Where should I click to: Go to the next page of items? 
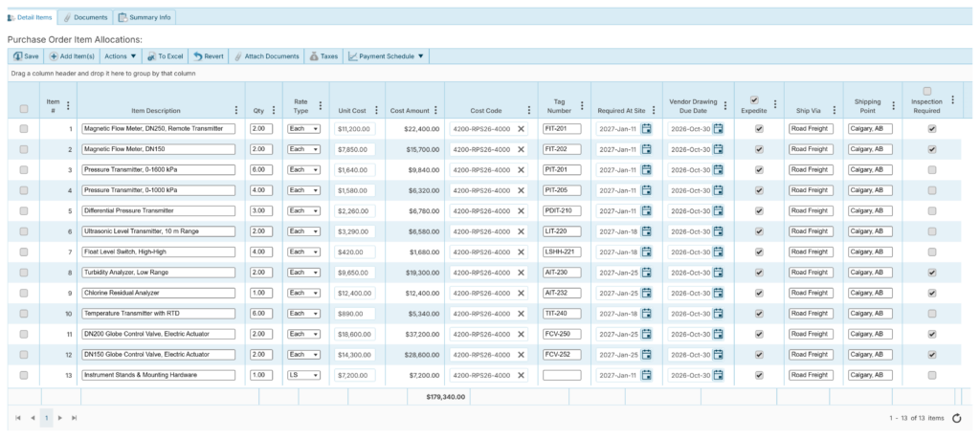tap(60, 418)
